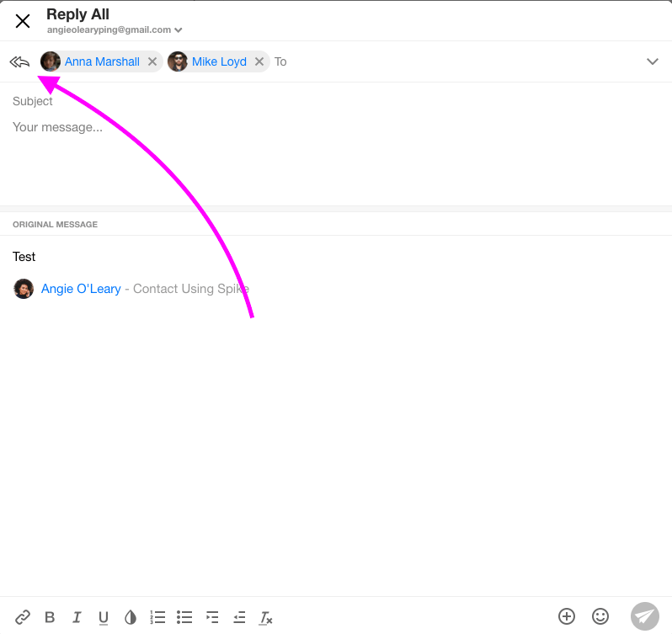
Task: Open the emoji picker
Action: 600,616
